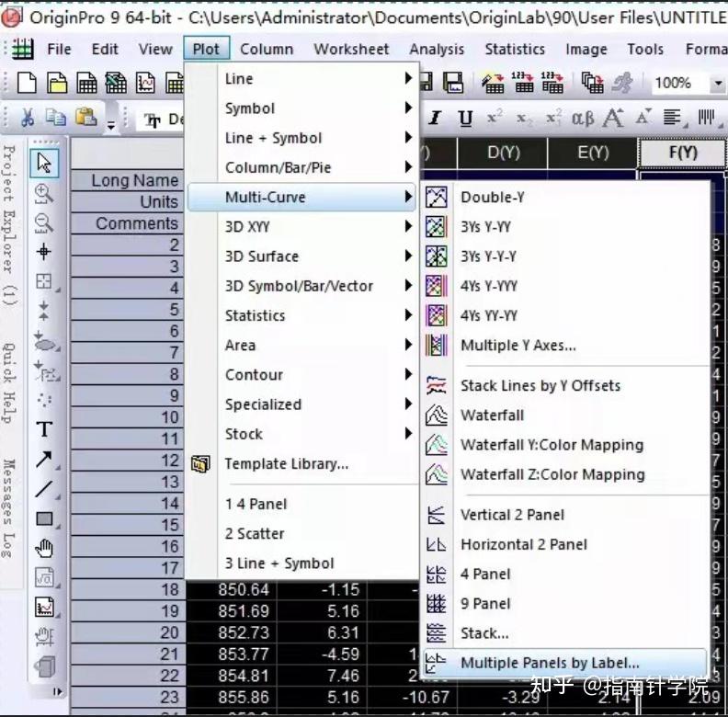Click the New Folder toolbar icon

[57, 83]
